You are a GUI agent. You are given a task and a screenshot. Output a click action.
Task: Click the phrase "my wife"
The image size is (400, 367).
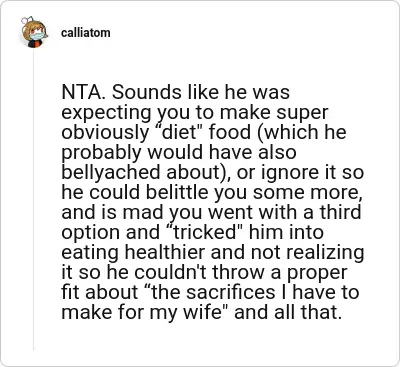pos(184,313)
